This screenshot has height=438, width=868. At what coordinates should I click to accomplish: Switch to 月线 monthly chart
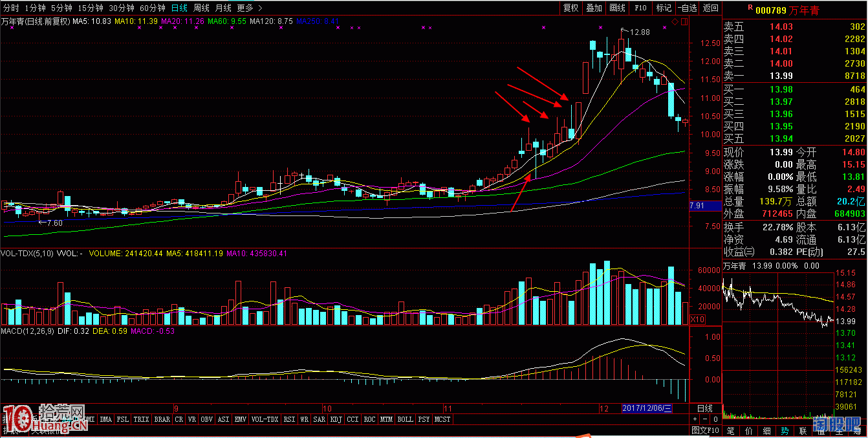[223, 8]
